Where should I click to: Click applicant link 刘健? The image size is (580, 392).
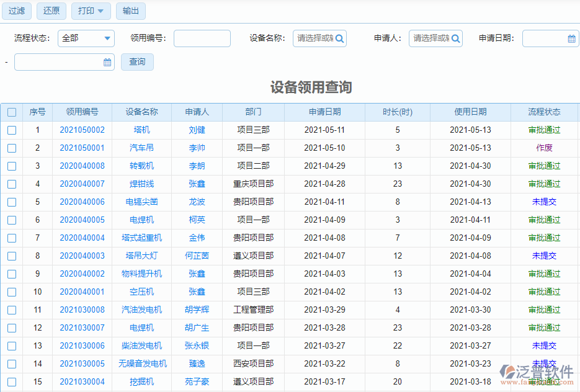(197, 130)
